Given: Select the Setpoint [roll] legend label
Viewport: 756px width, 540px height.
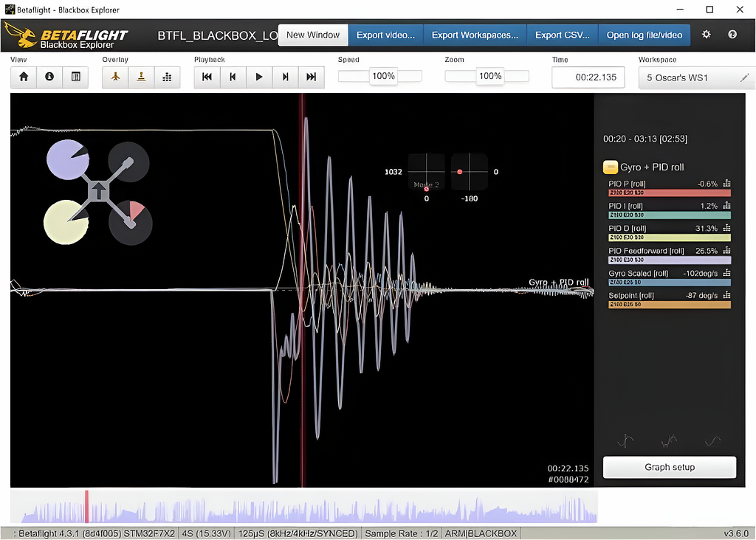Looking at the screenshot, I should (x=631, y=295).
